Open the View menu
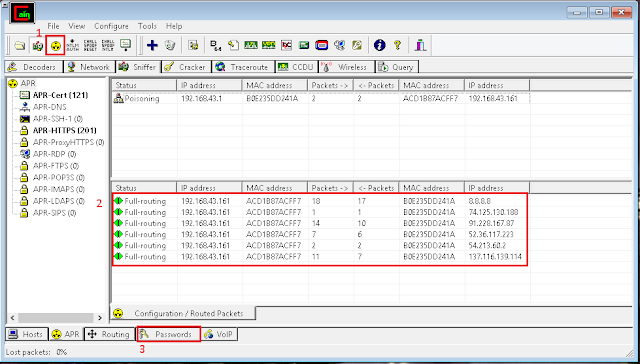Image resolution: width=640 pixels, height=364 pixels. pos(77,26)
